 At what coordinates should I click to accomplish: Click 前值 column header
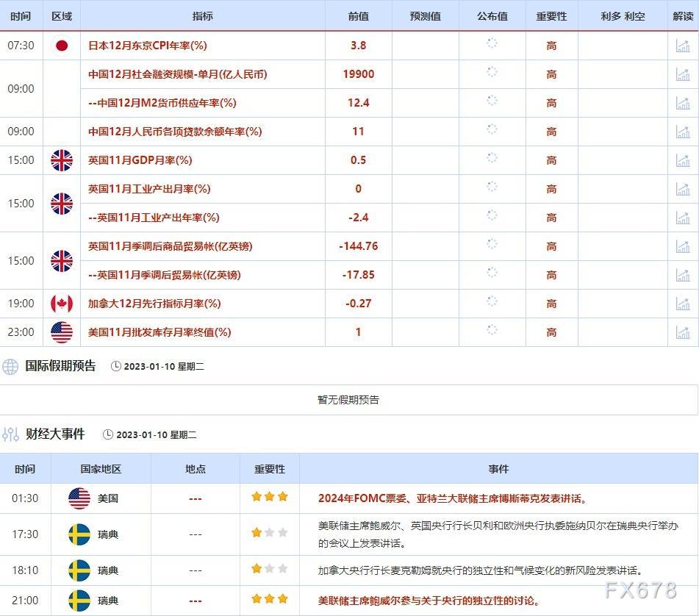(359, 16)
